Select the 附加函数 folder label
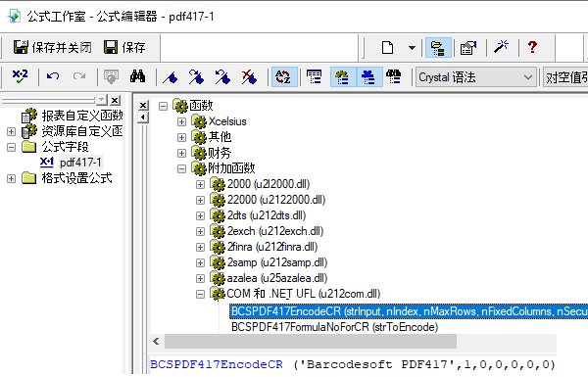588x377 pixels. (x=231, y=168)
